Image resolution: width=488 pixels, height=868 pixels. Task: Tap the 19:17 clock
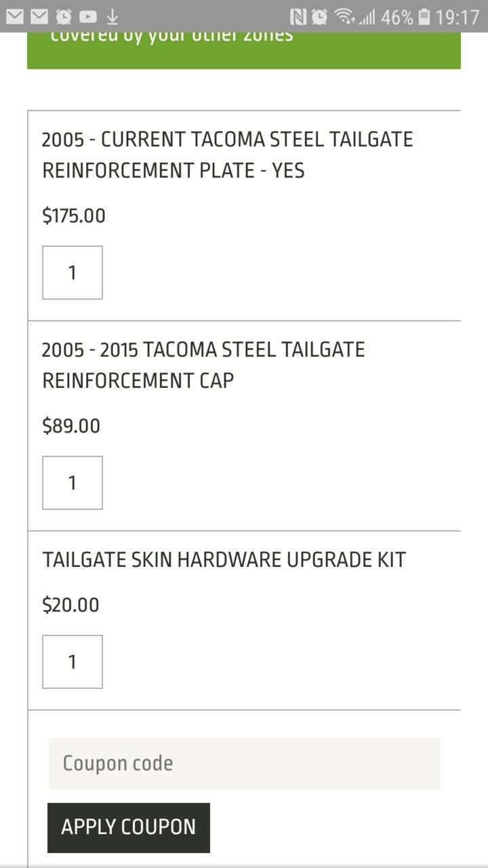point(457,17)
